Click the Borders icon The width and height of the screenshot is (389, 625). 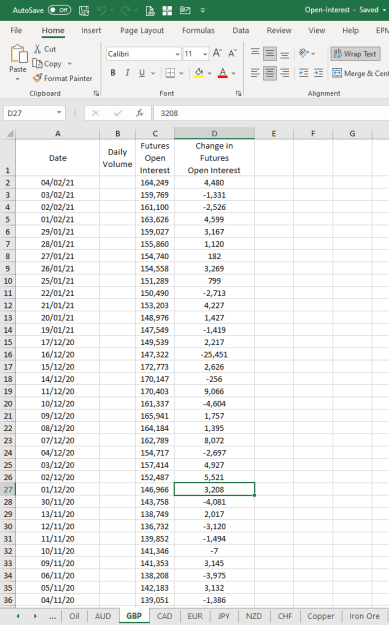(x=170, y=73)
